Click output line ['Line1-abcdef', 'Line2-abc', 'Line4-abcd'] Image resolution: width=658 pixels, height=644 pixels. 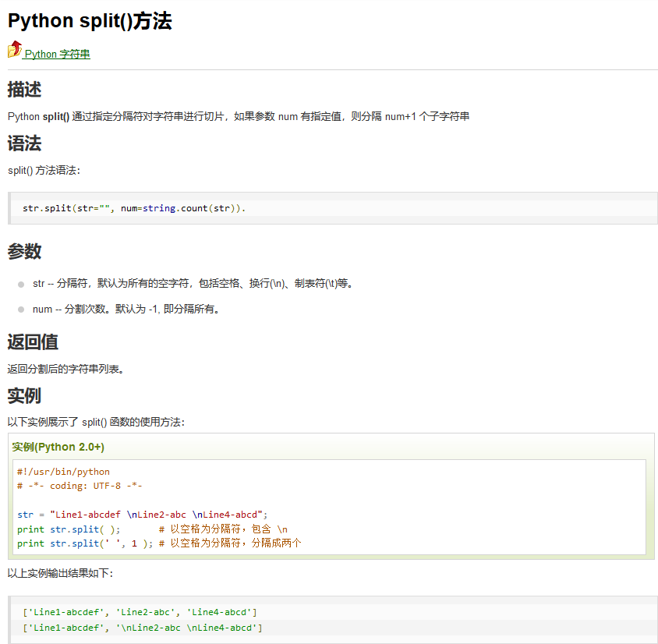pos(140,612)
